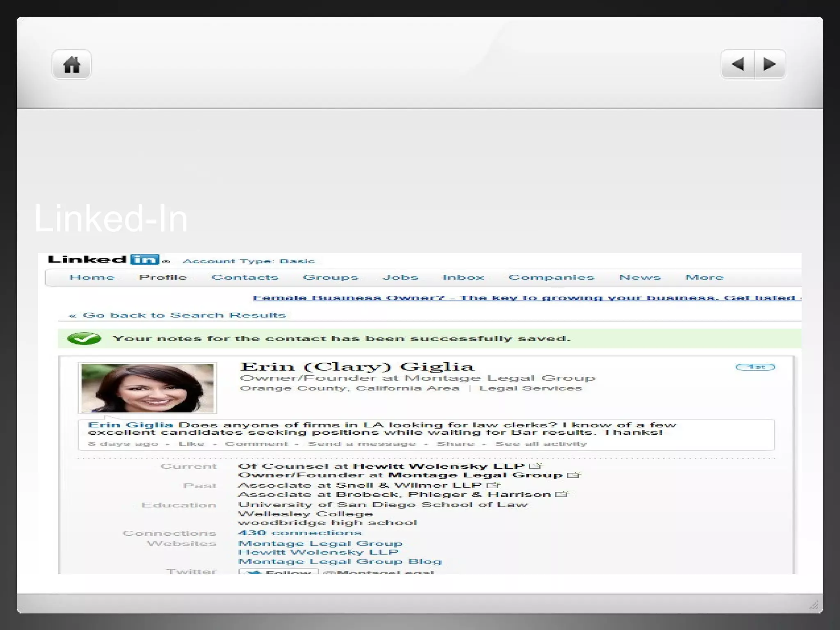
Task: Click the 1st degree connection badge
Action: coord(755,367)
